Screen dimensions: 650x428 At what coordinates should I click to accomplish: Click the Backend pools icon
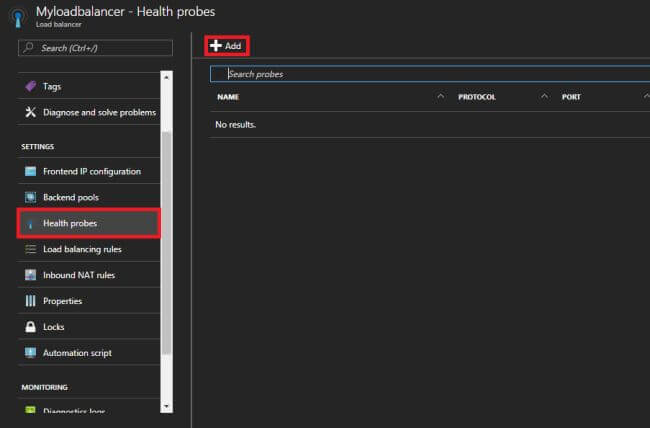(x=31, y=197)
